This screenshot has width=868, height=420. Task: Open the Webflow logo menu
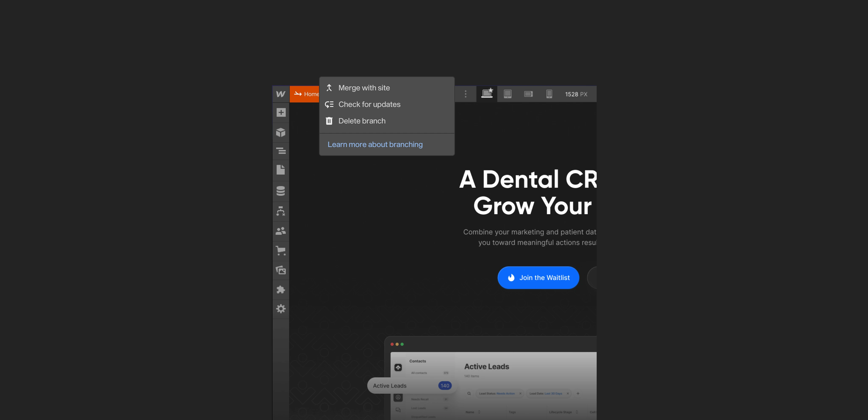280,94
